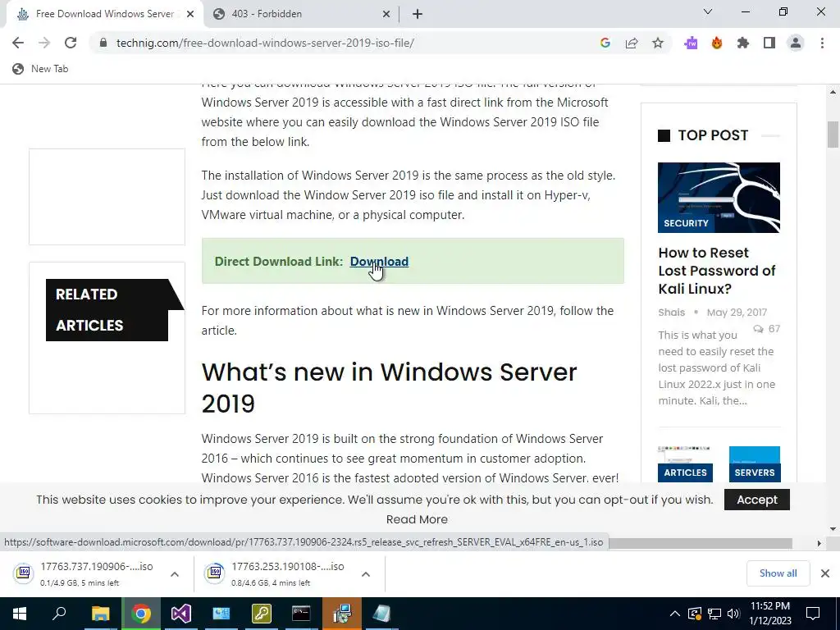840x630 pixels.
Task: Click the direct Download link
Action: tap(379, 262)
